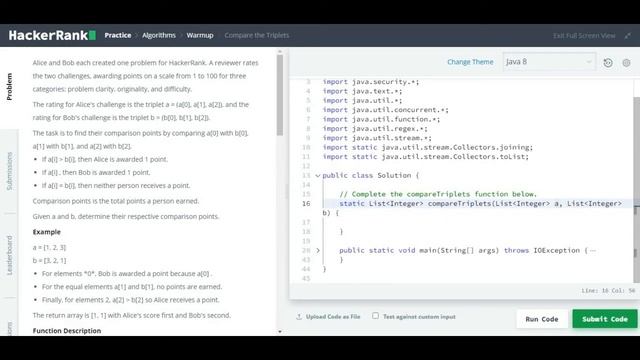Switch to the Submissions side tab

9,171
